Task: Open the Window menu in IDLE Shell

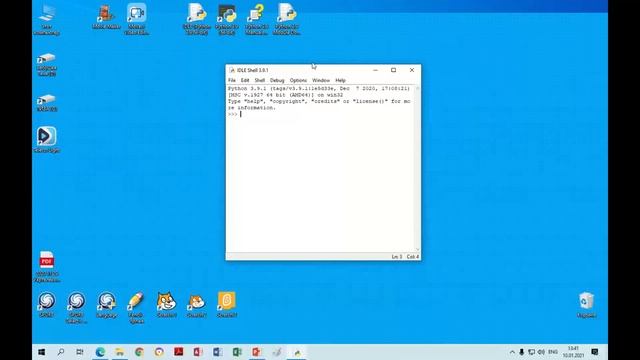Action: 321,80
